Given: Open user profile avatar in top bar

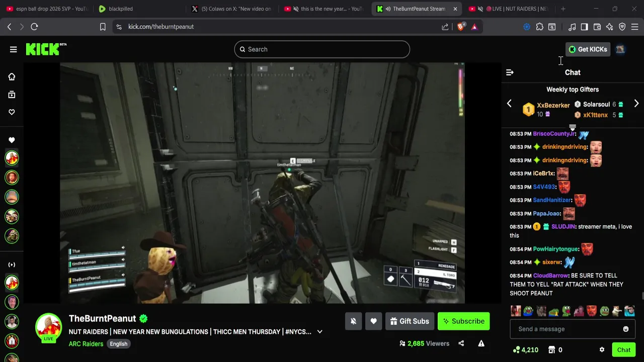Looking at the screenshot, I should click(x=620, y=49).
